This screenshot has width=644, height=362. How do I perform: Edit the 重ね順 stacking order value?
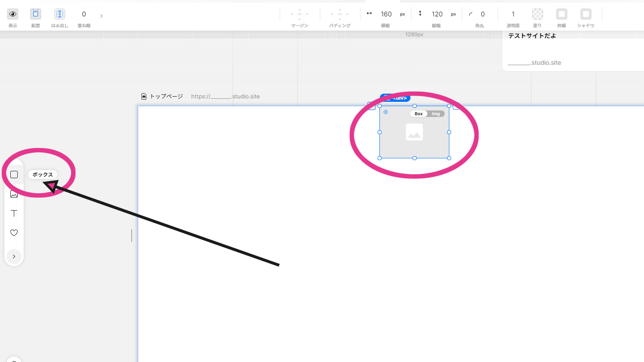84,14
